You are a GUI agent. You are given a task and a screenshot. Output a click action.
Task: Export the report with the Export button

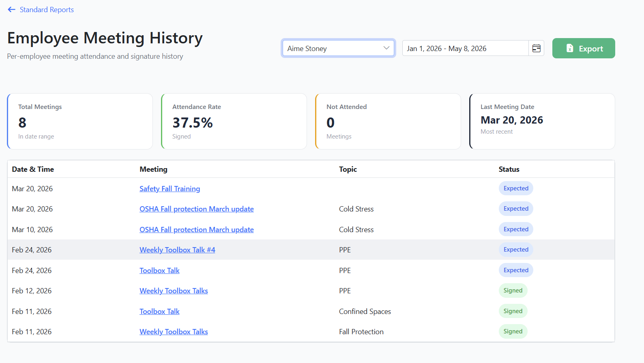click(x=584, y=48)
